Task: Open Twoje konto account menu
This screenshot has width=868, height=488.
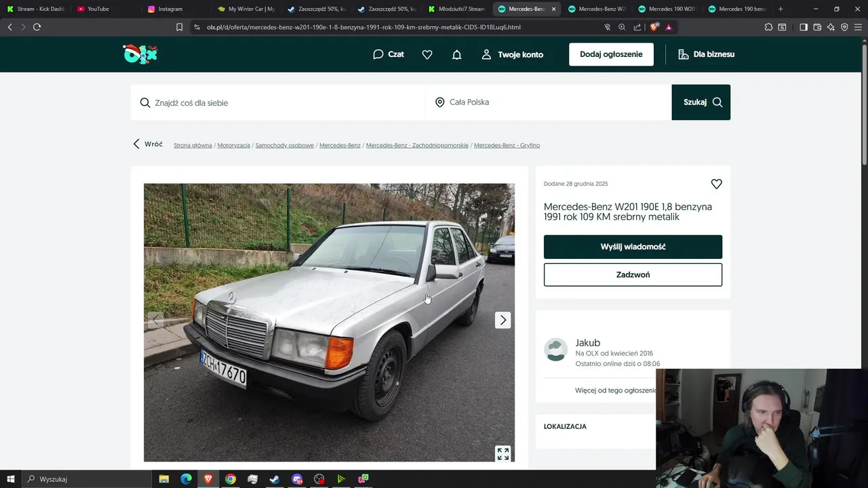Action: click(512, 54)
